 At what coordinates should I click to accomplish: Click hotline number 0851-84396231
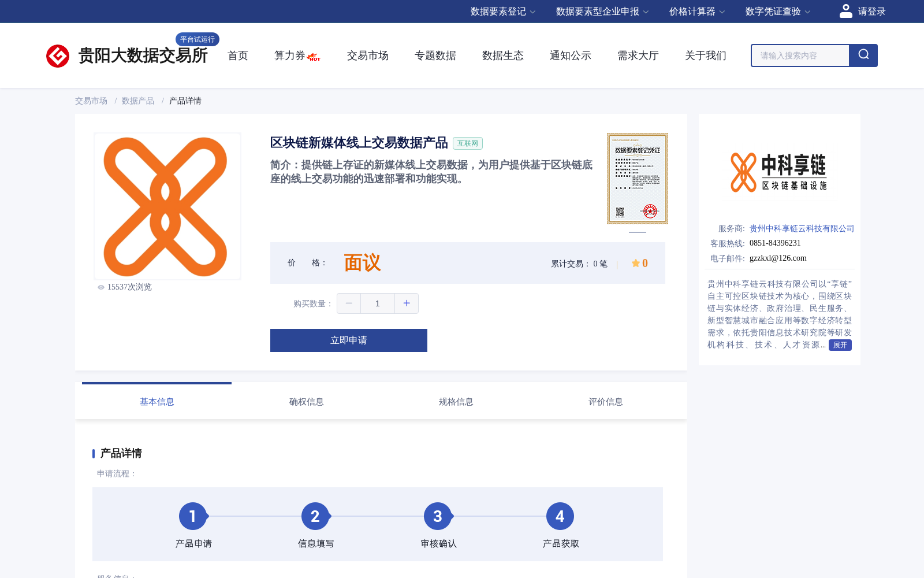[775, 243]
